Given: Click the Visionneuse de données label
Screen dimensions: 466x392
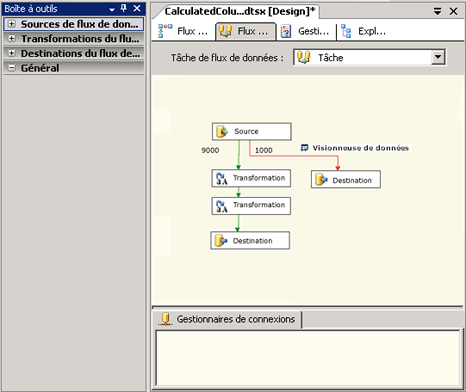Looking at the screenshot, I should (361, 148).
